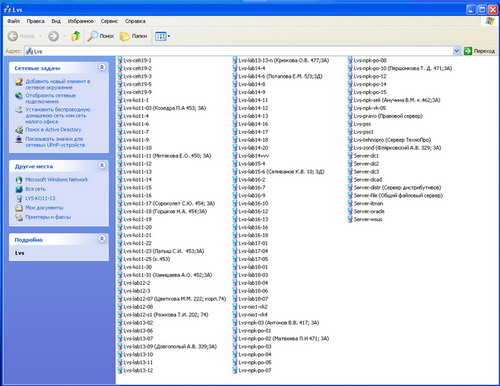Select computer icon Lvs-npk-po-02
The height and width of the screenshot is (386, 500).
coord(235,338)
